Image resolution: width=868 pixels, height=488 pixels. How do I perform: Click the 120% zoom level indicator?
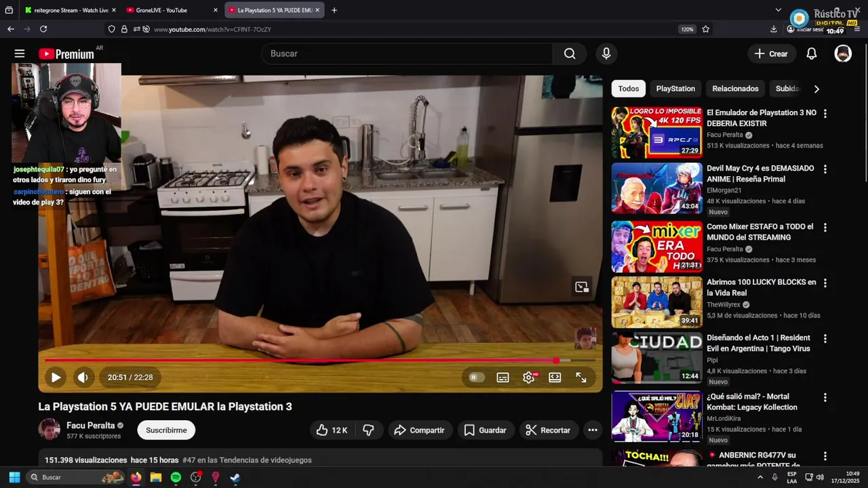pyautogui.click(x=687, y=29)
